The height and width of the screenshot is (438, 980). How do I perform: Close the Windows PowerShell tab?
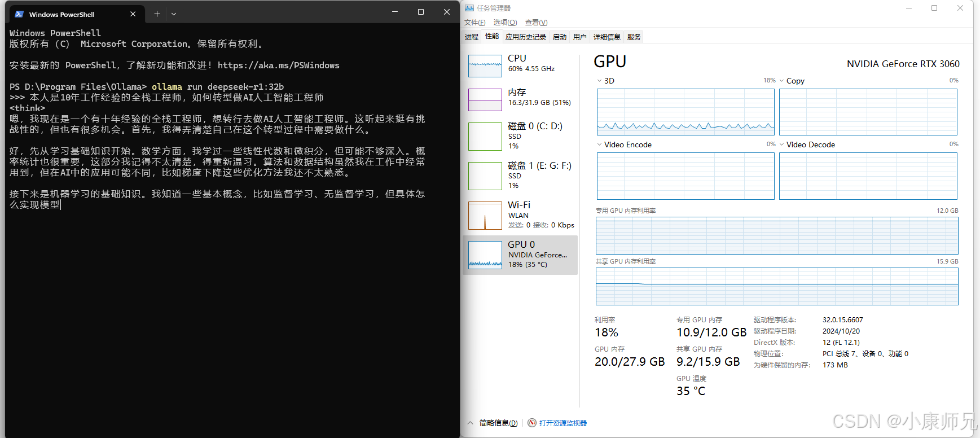[133, 14]
